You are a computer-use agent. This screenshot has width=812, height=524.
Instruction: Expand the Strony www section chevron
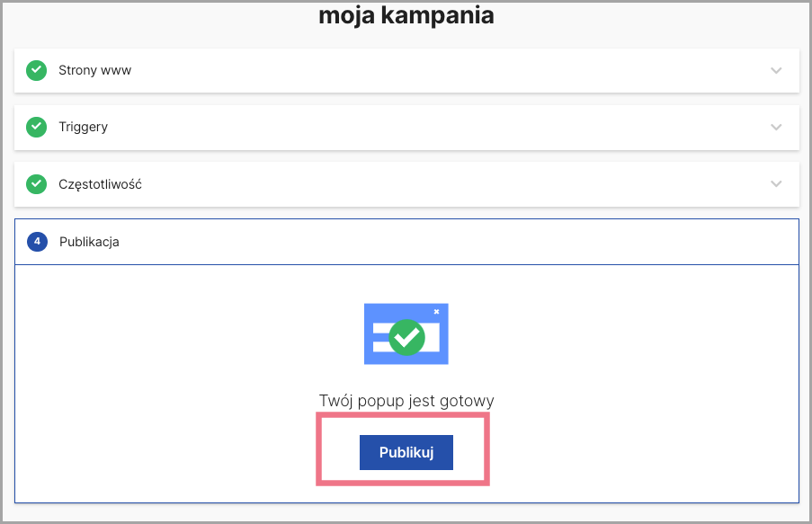776,70
